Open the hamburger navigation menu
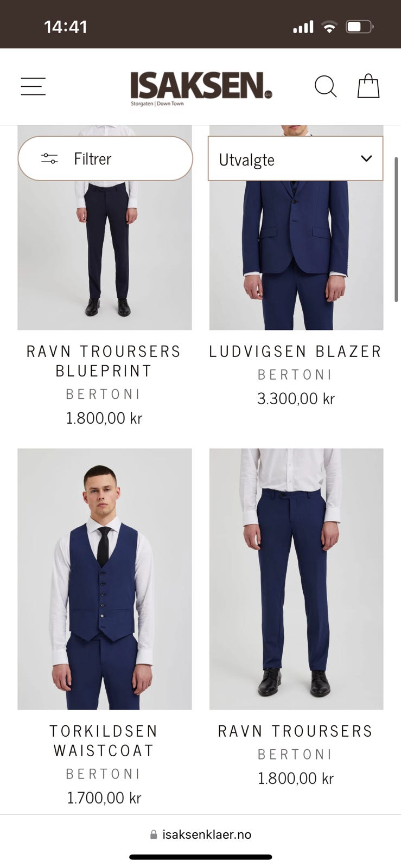The image size is (401, 868). [x=33, y=86]
